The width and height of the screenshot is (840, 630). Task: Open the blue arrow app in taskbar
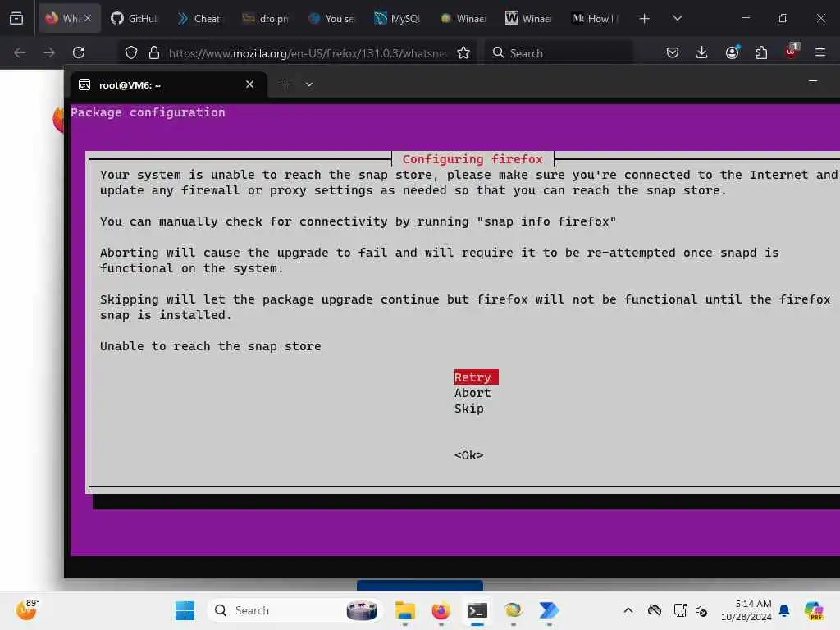coord(549,610)
